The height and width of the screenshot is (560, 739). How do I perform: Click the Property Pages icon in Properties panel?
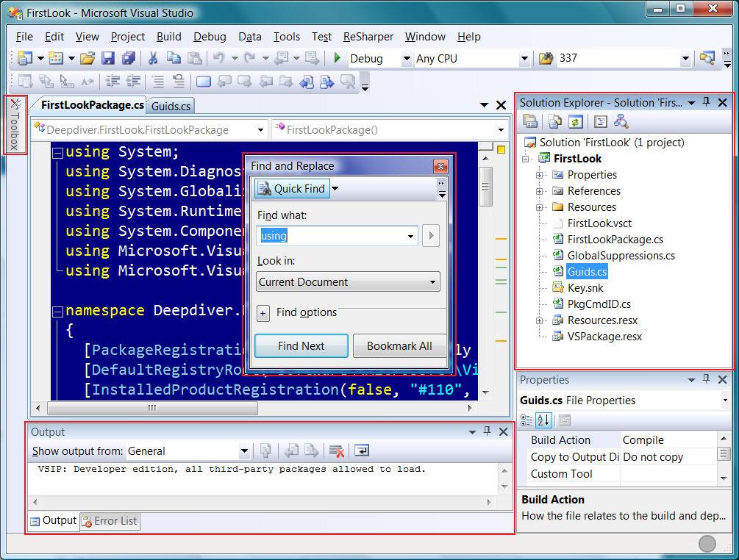tap(565, 420)
